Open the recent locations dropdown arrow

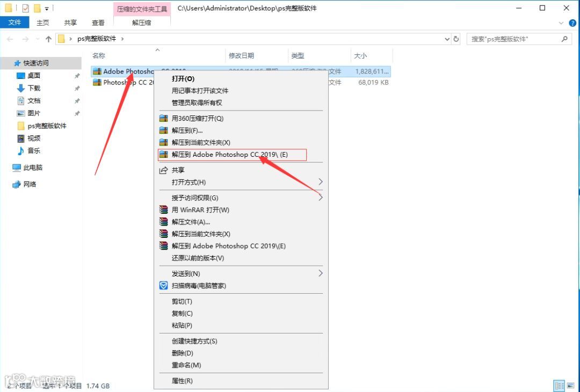pos(38,39)
